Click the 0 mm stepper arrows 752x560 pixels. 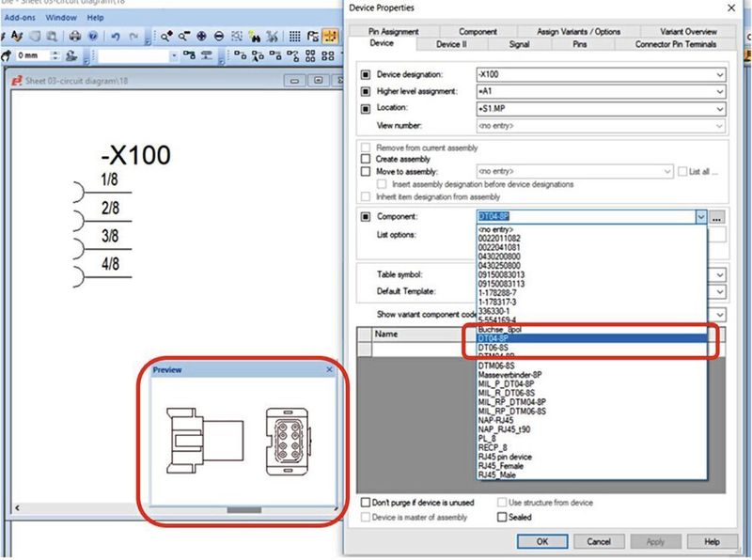pyautogui.click(x=55, y=55)
